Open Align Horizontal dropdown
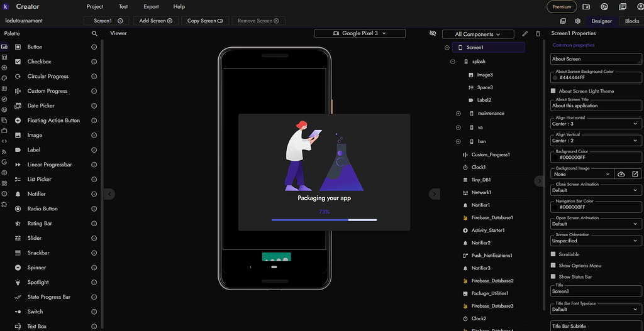644x331 pixels. coord(596,124)
